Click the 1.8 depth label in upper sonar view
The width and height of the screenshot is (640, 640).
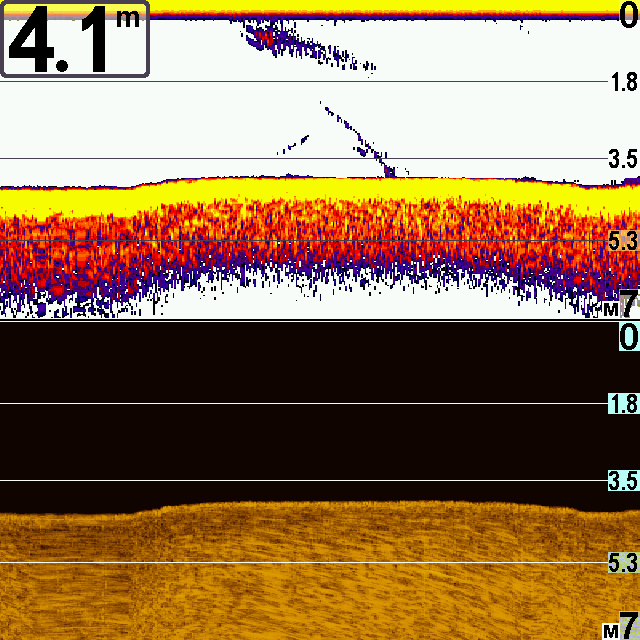click(x=624, y=82)
